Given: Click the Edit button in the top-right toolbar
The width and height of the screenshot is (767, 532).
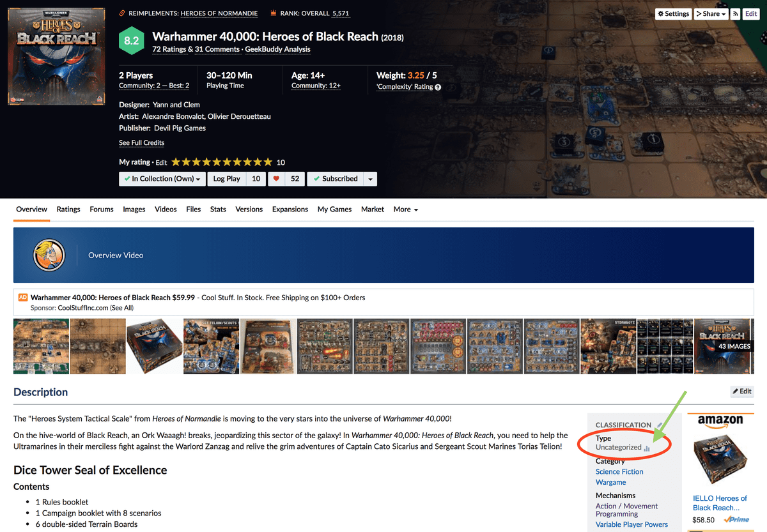Looking at the screenshot, I should click(751, 13).
